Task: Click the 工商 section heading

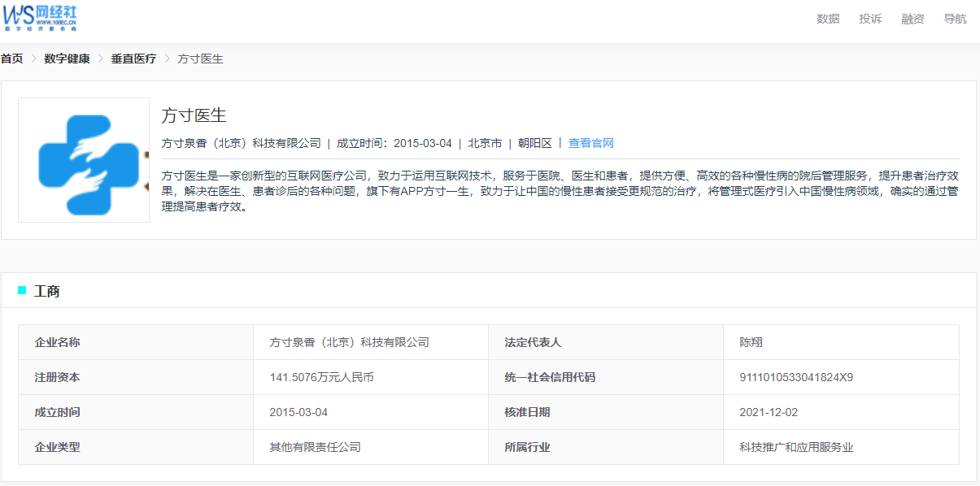Action: (x=46, y=291)
